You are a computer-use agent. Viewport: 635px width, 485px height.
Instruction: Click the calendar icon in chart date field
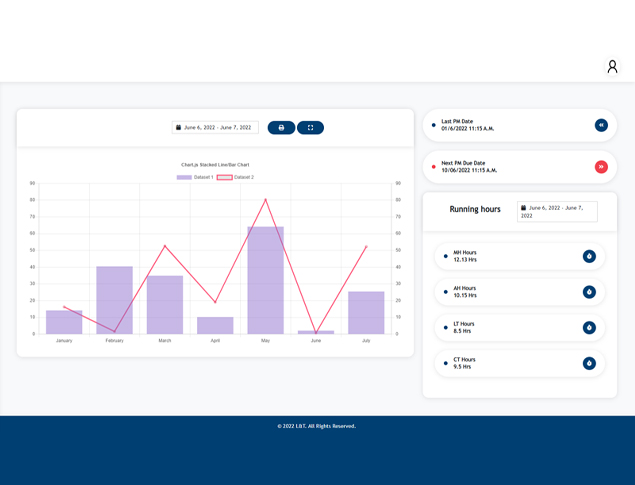click(x=179, y=128)
